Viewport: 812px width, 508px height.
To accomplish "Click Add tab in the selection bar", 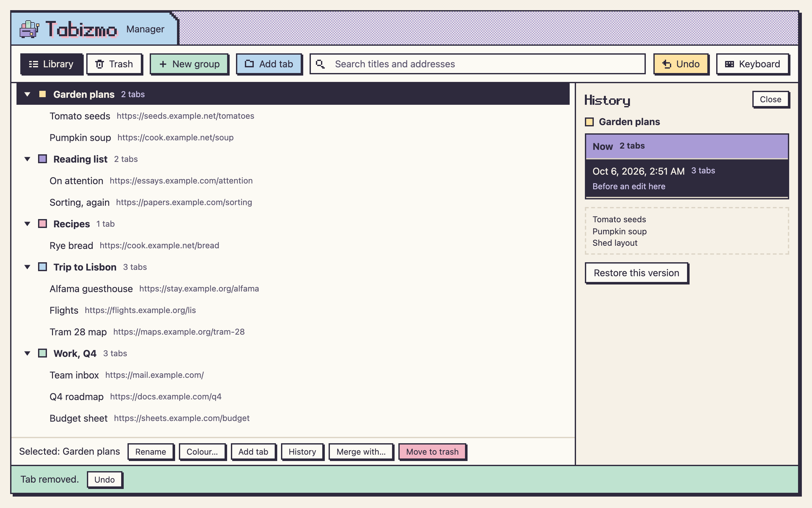I will click(253, 451).
